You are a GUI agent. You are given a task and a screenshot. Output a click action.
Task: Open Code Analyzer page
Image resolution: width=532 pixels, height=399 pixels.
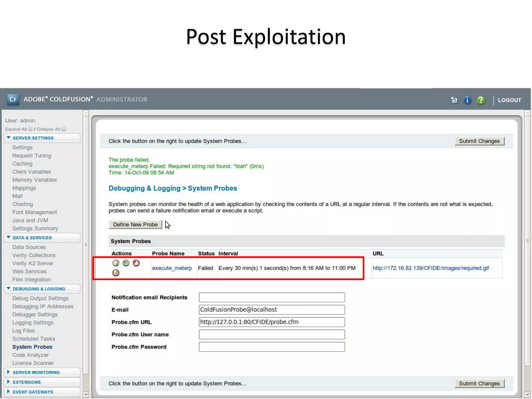pos(30,355)
